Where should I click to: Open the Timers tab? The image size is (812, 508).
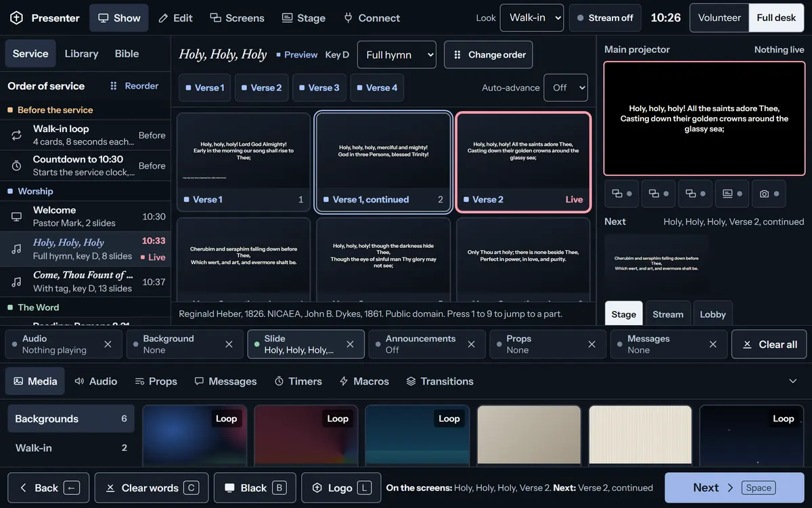point(298,381)
